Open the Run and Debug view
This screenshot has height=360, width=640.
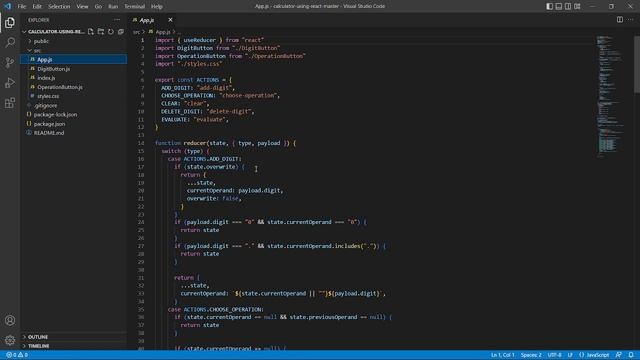10,82
